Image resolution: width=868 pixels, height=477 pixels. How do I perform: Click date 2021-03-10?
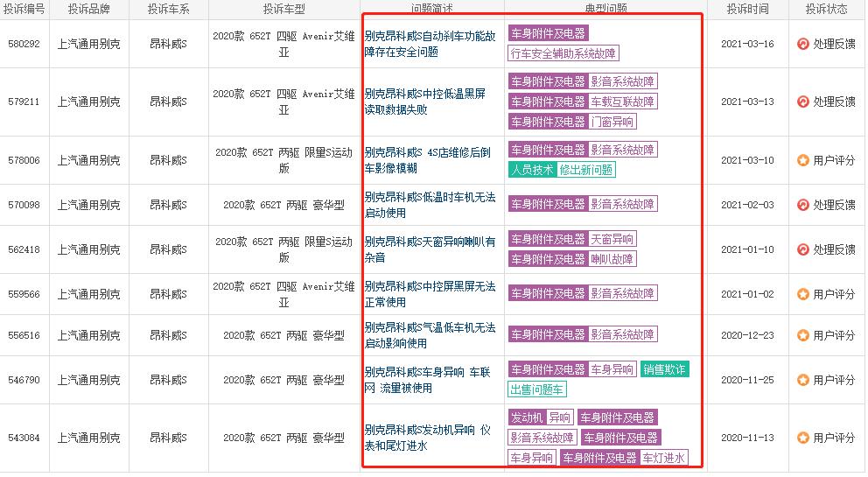point(747,160)
